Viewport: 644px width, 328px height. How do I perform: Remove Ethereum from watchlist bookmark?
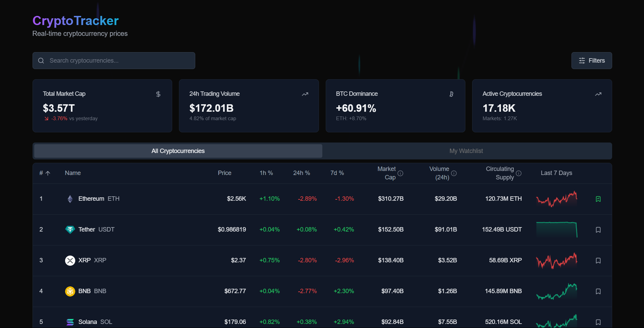click(x=598, y=199)
